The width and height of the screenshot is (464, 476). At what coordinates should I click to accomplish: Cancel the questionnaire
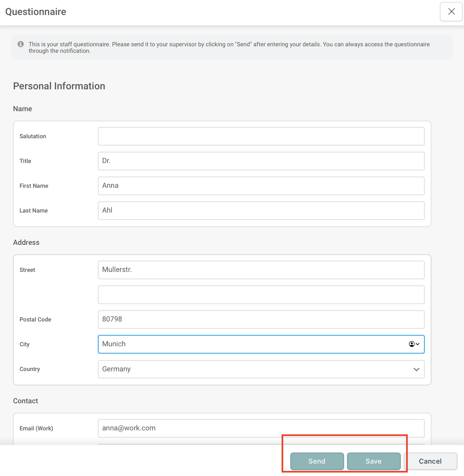tap(430, 461)
